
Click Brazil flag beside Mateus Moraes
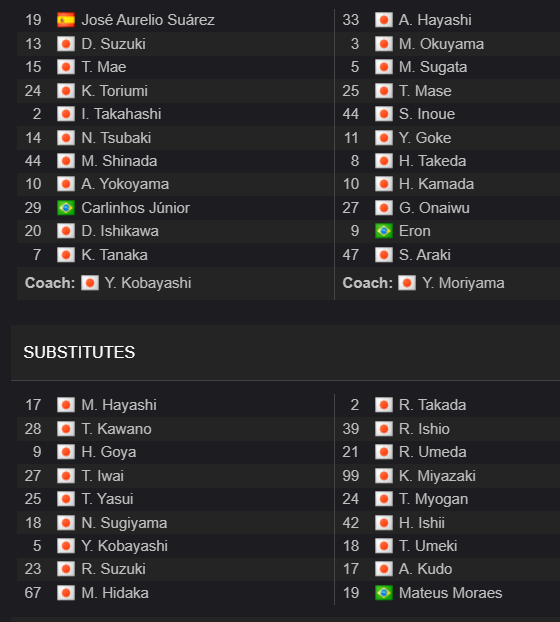pos(384,593)
